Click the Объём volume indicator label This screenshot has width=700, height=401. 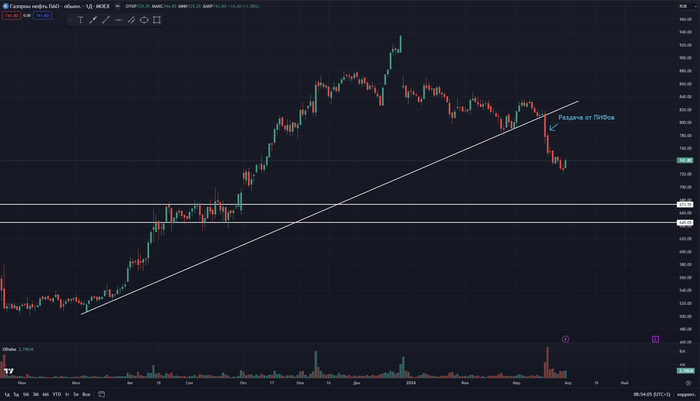[x=9, y=349]
